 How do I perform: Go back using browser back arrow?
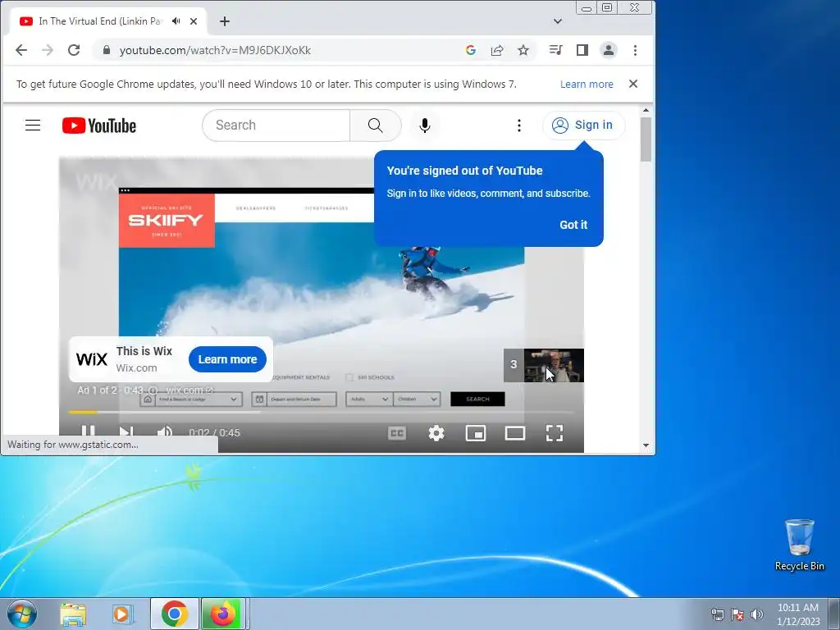[x=21, y=50]
